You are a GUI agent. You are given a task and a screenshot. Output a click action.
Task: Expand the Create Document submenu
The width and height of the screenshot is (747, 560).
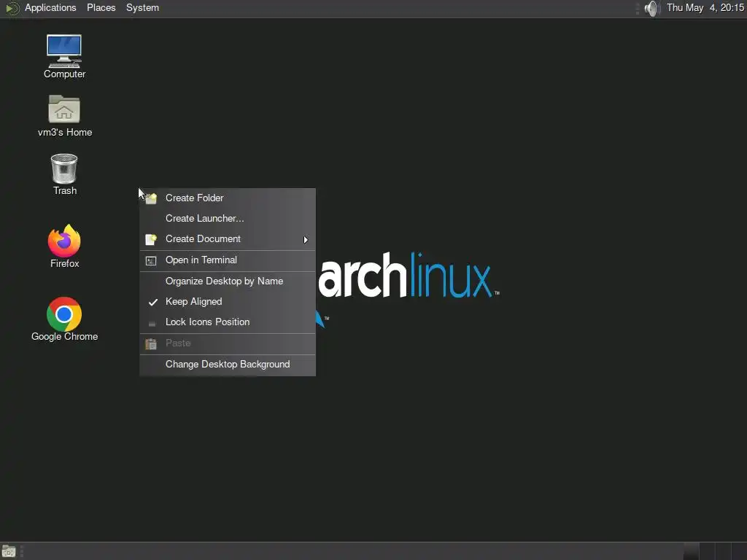click(228, 239)
